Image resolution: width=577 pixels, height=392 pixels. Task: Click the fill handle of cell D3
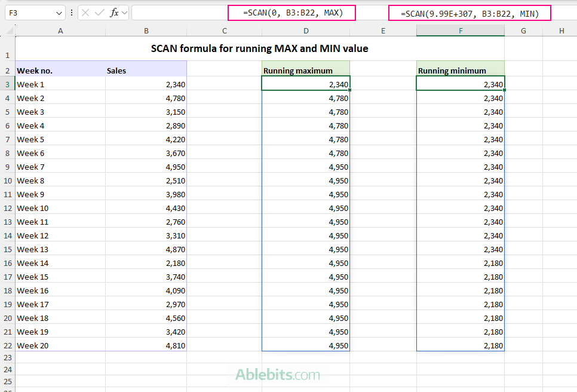[x=349, y=90]
